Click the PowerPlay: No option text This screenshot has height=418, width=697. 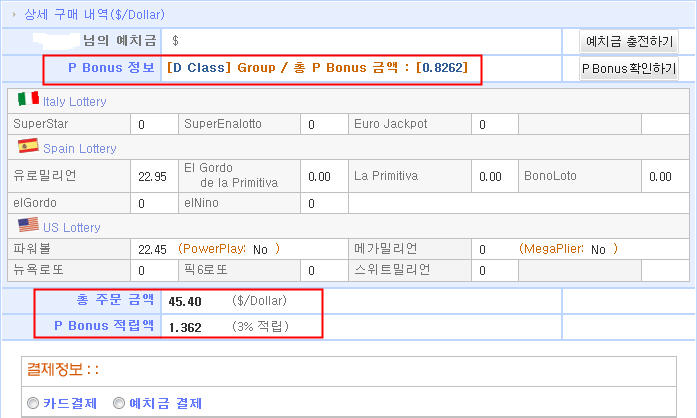[229, 249]
